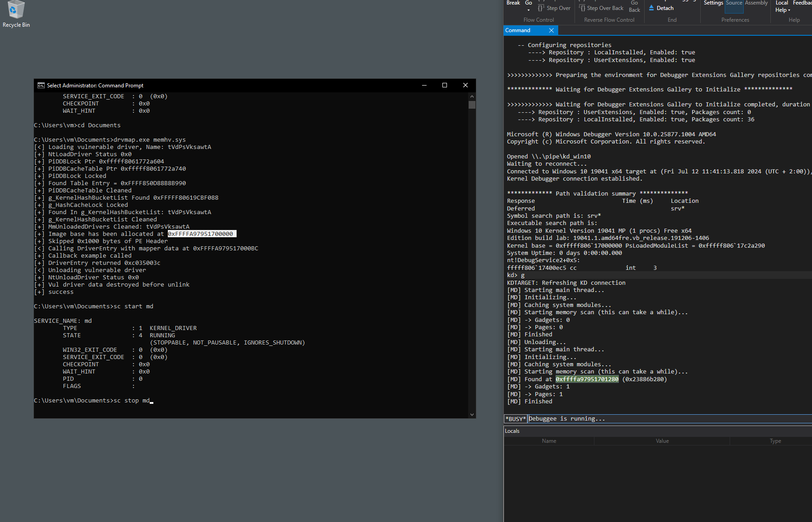Click 'Vul driver data destroyed before unlink' line
The width and height of the screenshot is (812, 522).
coord(112,285)
